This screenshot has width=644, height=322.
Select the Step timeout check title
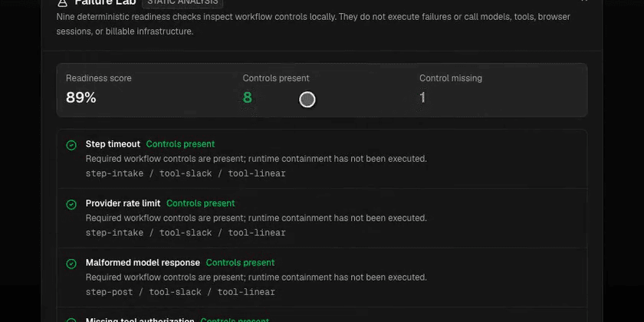pyautogui.click(x=113, y=144)
